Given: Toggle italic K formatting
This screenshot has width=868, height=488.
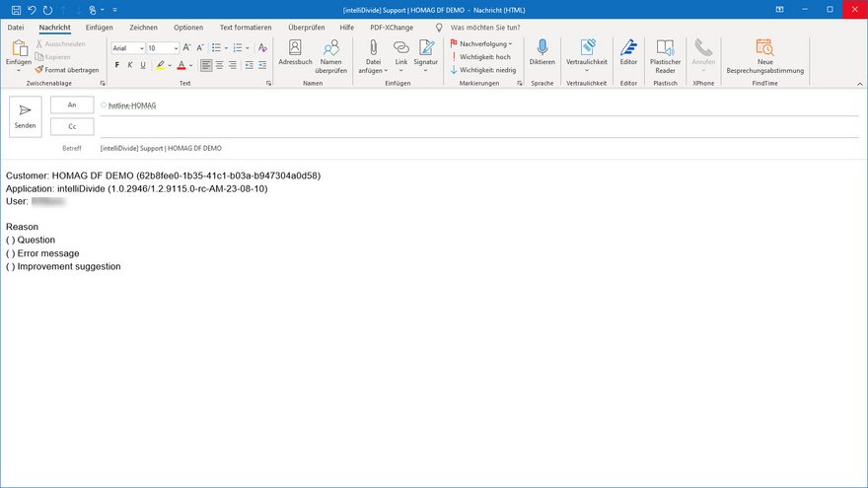Looking at the screenshot, I should tap(130, 65).
